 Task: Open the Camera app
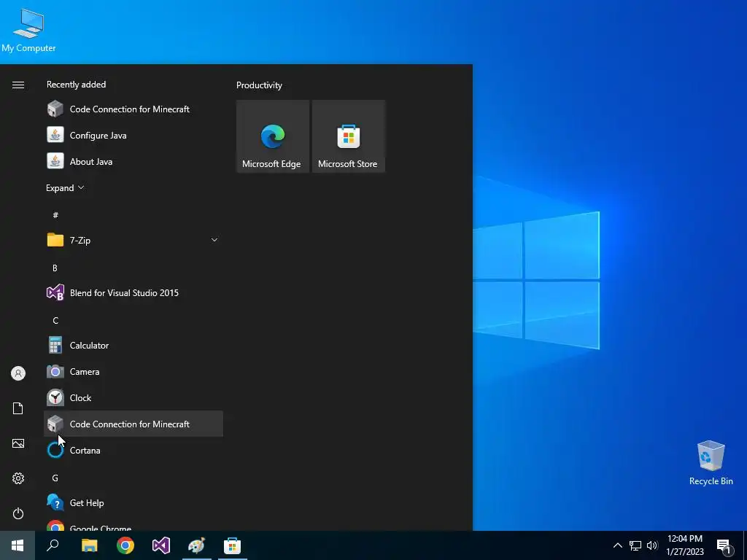click(x=133, y=371)
